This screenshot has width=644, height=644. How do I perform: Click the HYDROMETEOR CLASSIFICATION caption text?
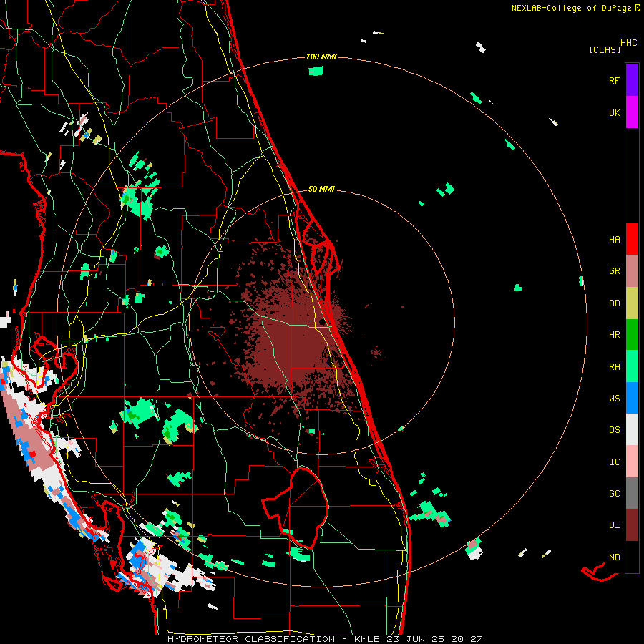point(251,639)
